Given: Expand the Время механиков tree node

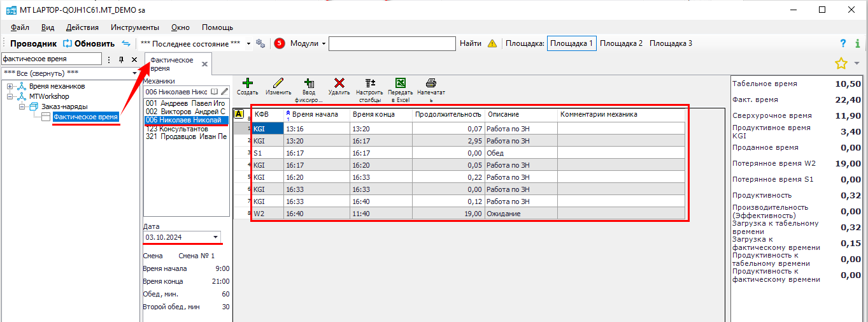Looking at the screenshot, I should click(10, 86).
